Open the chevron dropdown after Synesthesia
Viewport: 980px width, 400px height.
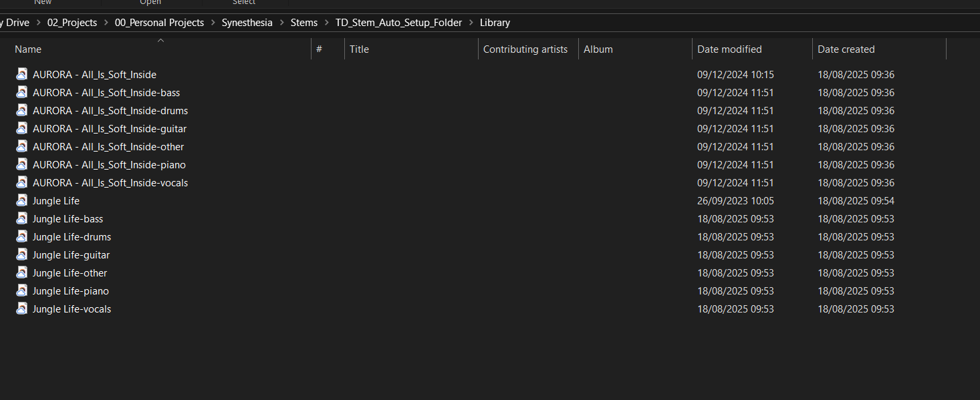click(x=281, y=23)
